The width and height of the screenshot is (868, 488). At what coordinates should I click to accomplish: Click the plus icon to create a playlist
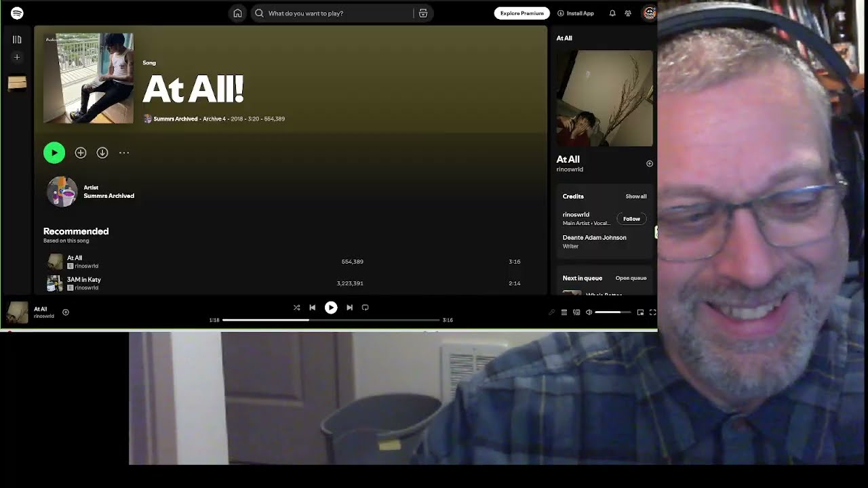(x=17, y=57)
